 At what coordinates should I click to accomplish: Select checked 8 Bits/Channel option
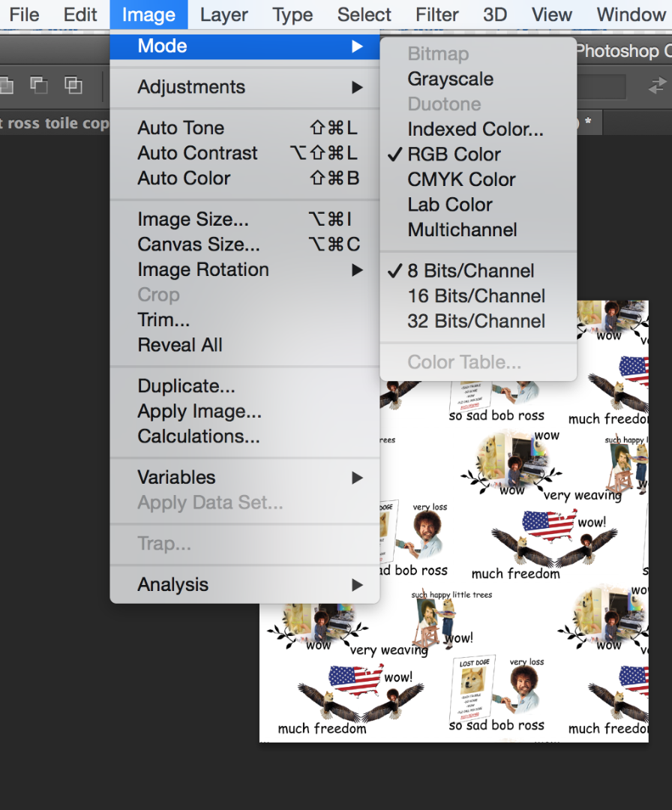coord(478,271)
